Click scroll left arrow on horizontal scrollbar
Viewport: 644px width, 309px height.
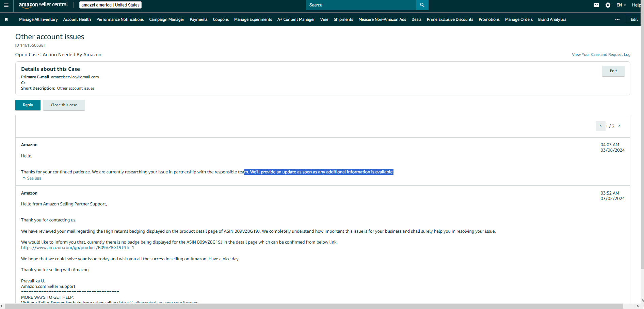2,306
